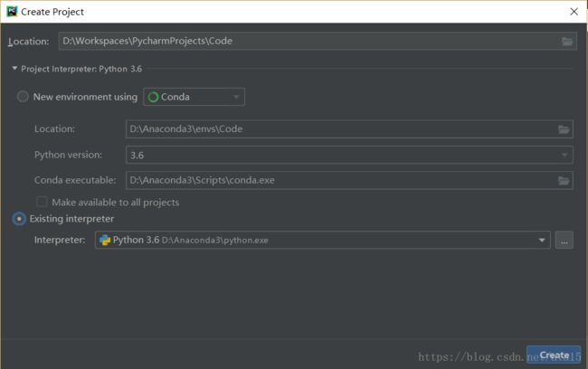Click the 'Create Project' title text
Screen dimensions: 588x369
click(52, 12)
